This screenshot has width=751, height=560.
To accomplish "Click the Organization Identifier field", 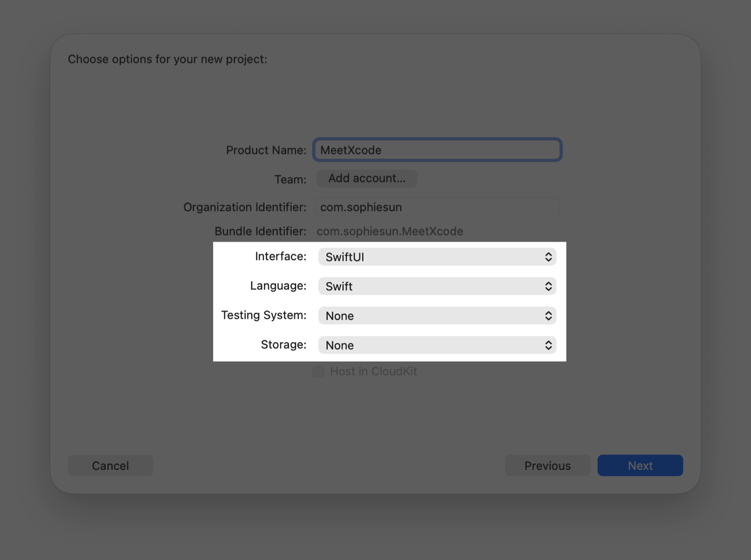I will (437, 207).
